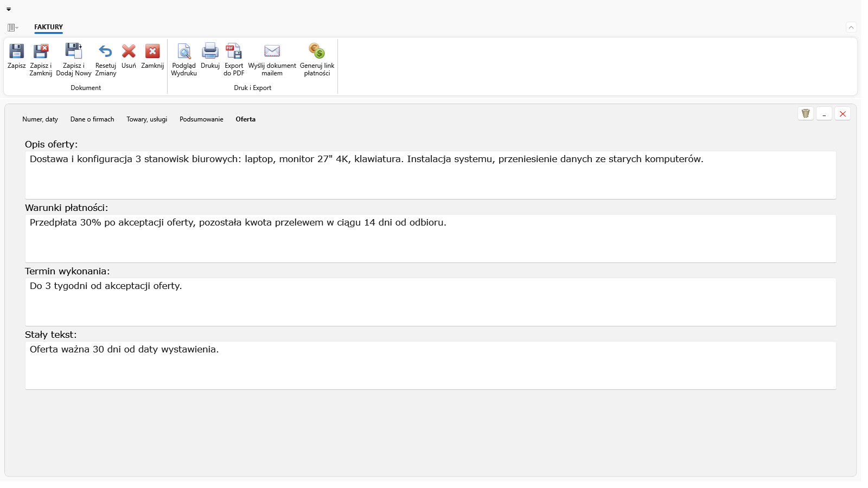Switch to Podsumowanie tab
868x488 pixels.
(x=201, y=119)
